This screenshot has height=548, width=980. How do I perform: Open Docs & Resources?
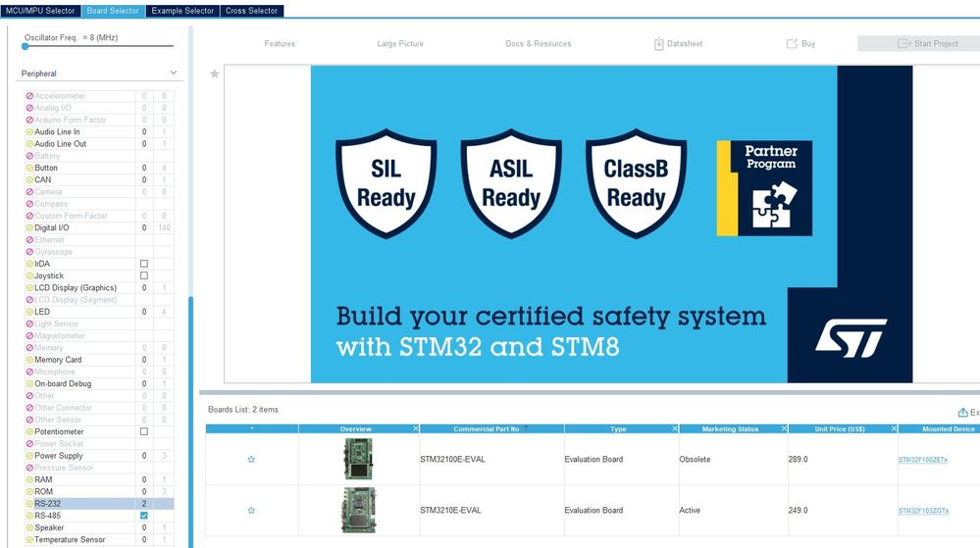(539, 44)
